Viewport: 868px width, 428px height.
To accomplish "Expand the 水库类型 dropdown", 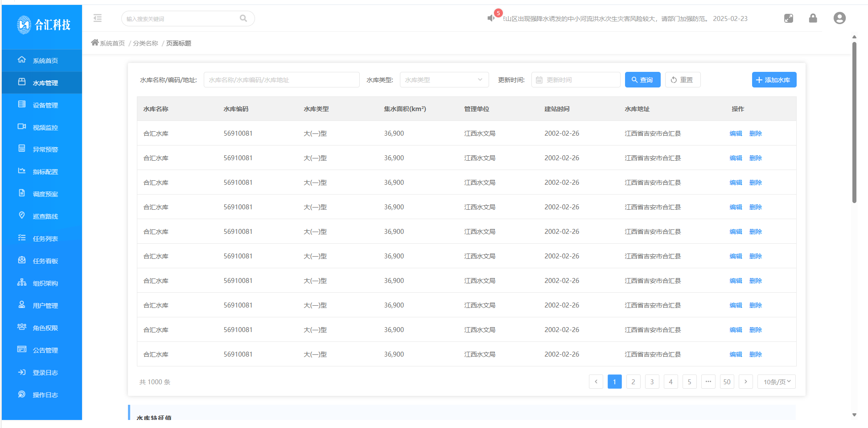I will tap(444, 80).
